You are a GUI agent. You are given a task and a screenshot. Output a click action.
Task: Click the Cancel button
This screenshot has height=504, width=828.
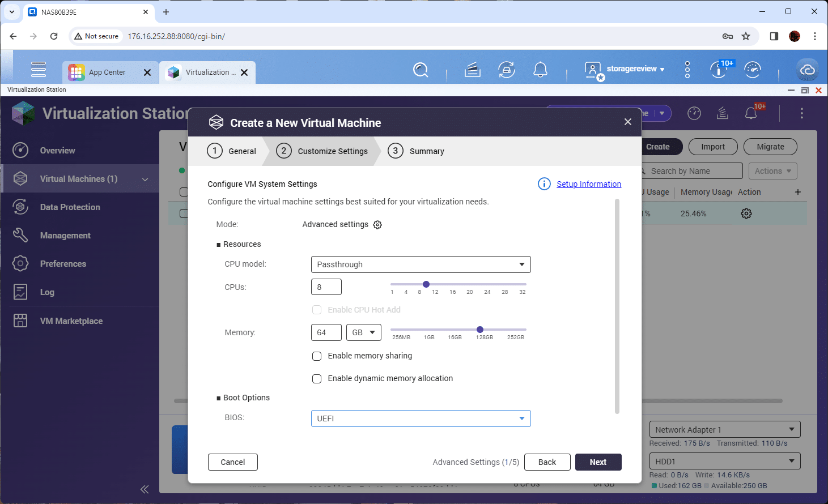(233, 462)
